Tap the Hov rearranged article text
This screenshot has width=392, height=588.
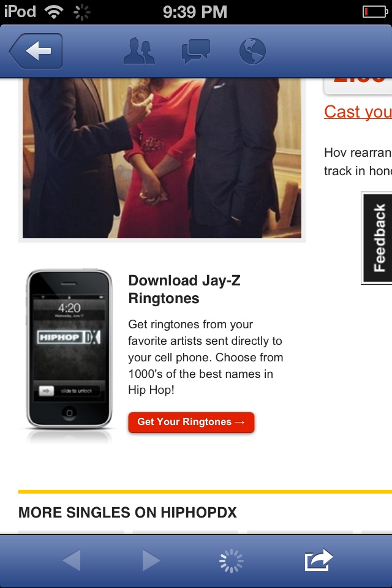358,162
